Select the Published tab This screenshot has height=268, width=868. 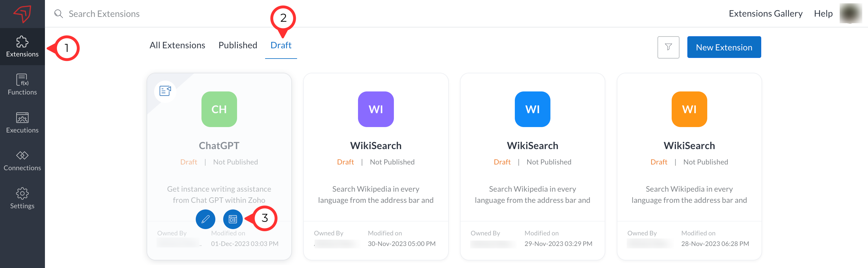pos(238,45)
